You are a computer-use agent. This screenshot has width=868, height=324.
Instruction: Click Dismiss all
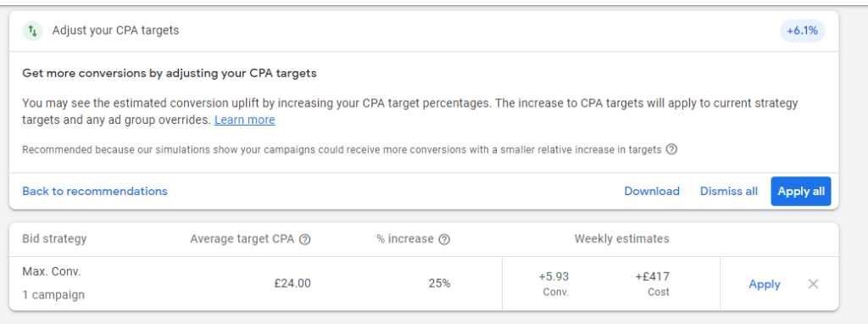click(728, 191)
